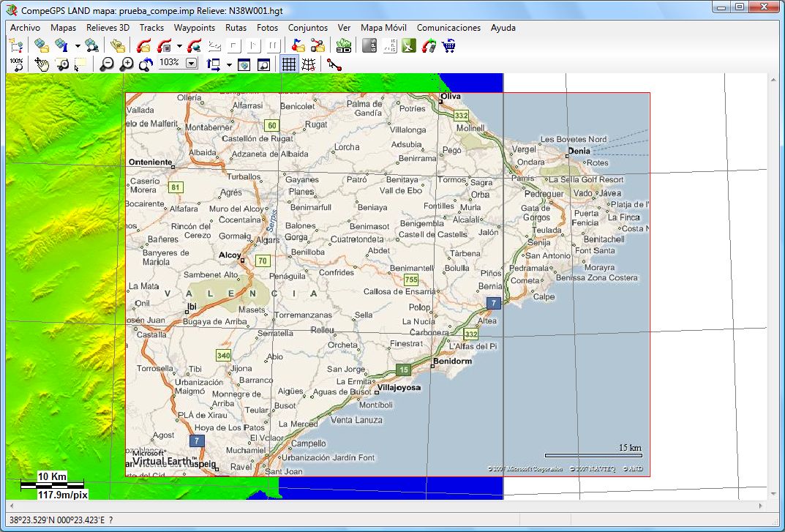Click the Benidorm label on map
785x532 pixels.
(453, 361)
